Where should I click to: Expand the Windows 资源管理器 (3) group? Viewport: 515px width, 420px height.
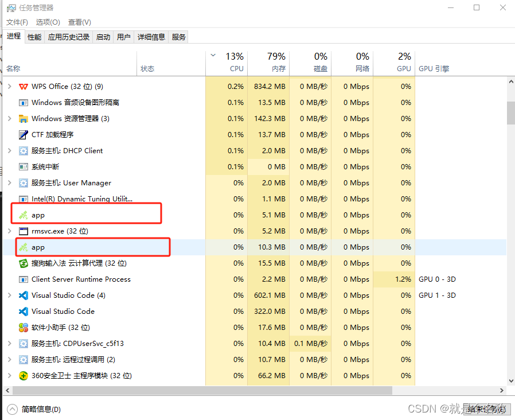click(x=10, y=119)
